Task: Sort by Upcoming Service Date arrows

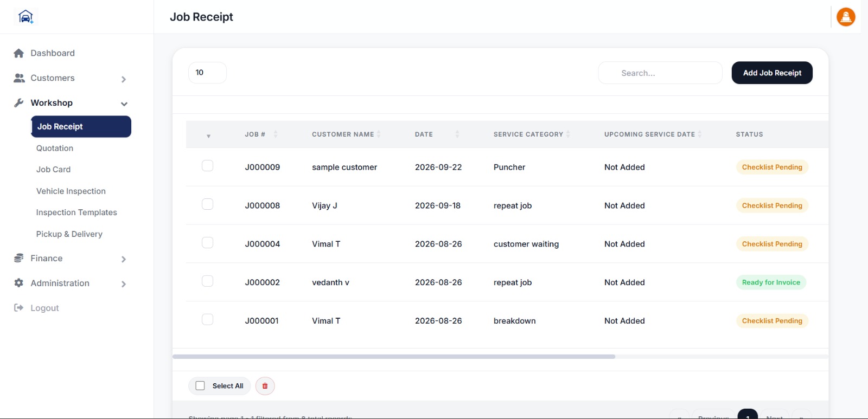Action: click(700, 134)
